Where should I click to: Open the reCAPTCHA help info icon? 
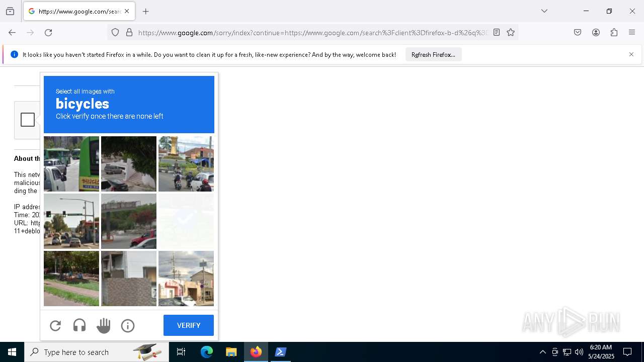point(128,326)
